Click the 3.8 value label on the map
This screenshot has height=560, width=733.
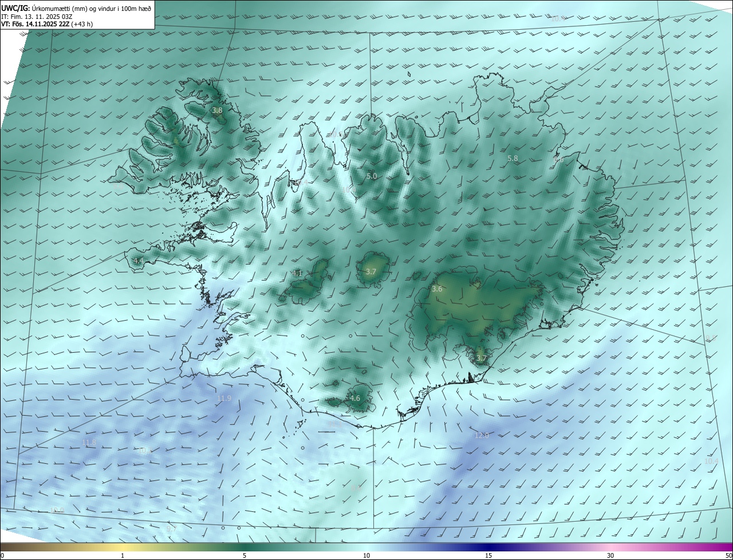(x=217, y=110)
